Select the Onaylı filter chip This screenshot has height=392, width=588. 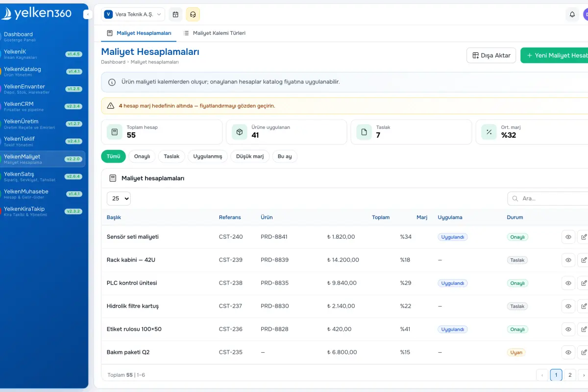pyautogui.click(x=142, y=156)
